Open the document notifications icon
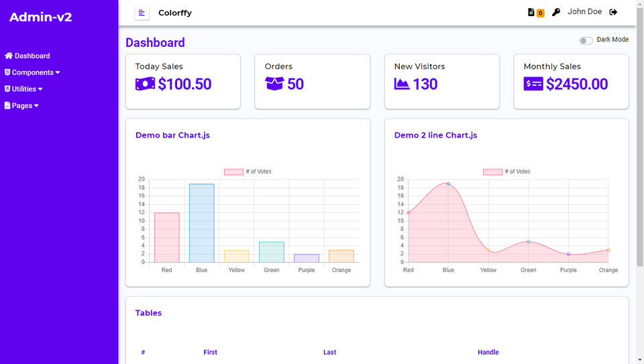 click(x=531, y=12)
